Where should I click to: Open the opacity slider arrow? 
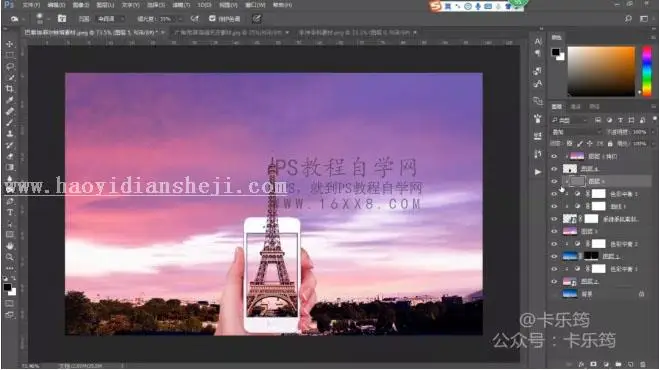[653, 132]
